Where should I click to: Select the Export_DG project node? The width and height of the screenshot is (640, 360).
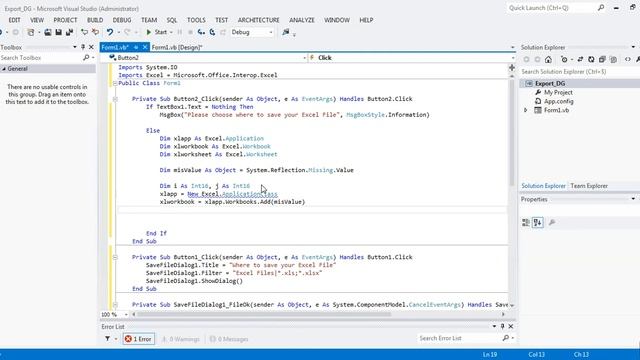pyautogui.click(x=550, y=84)
